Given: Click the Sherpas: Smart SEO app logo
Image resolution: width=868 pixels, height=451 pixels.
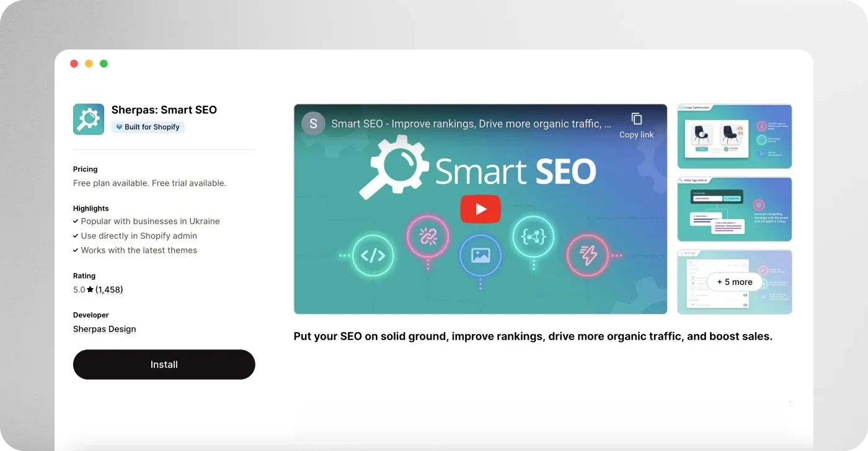Looking at the screenshot, I should click(88, 118).
